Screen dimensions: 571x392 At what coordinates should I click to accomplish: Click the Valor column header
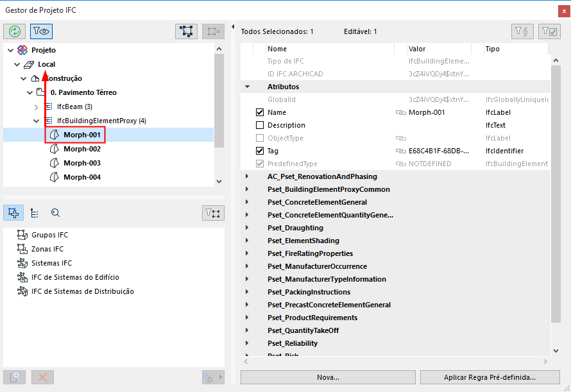point(417,49)
